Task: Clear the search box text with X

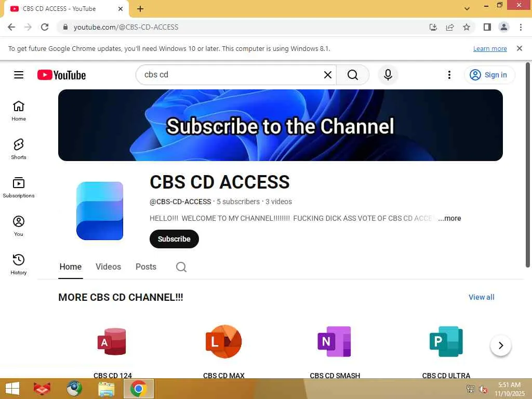Action: tap(327, 75)
